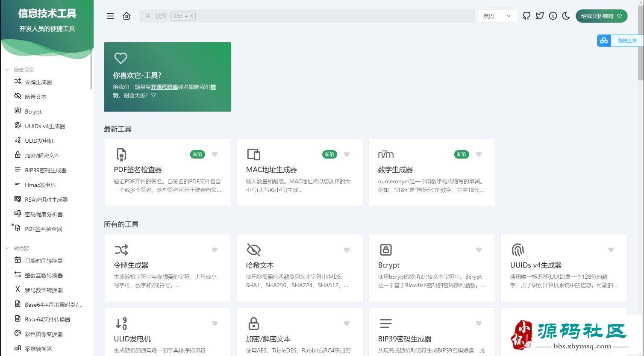Screen dimensions: 644x356
Task: Open the PDF签名检查器 card icon
Action: (x=121, y=154)
